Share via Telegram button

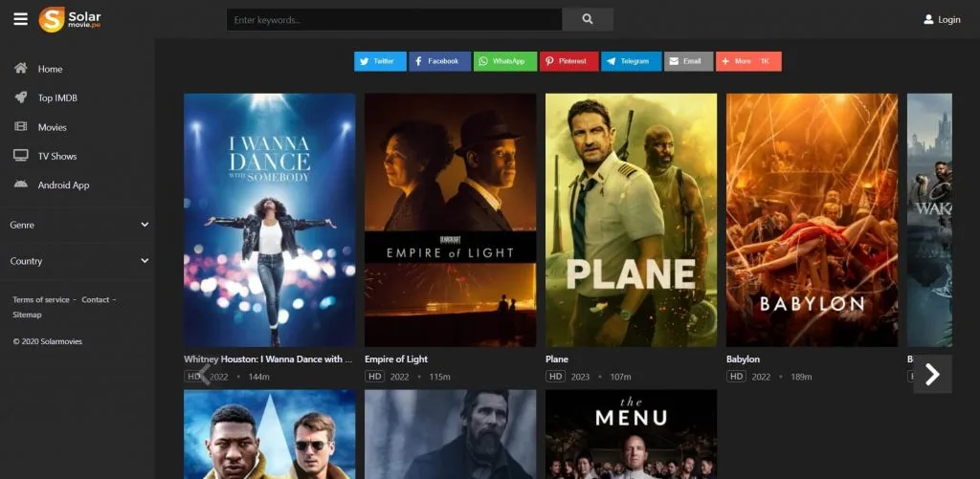(x=632, y=61)
